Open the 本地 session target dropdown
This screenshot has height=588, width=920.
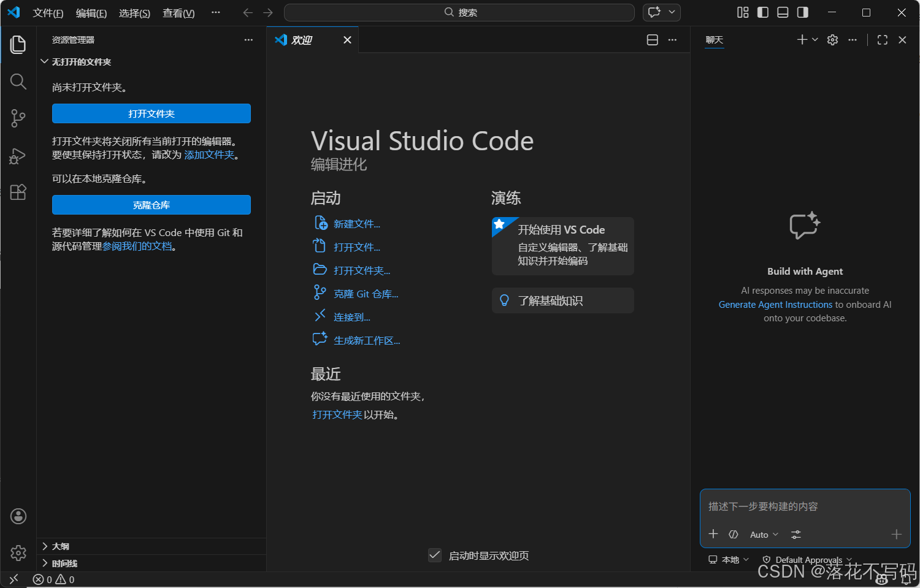click(729, 560)
